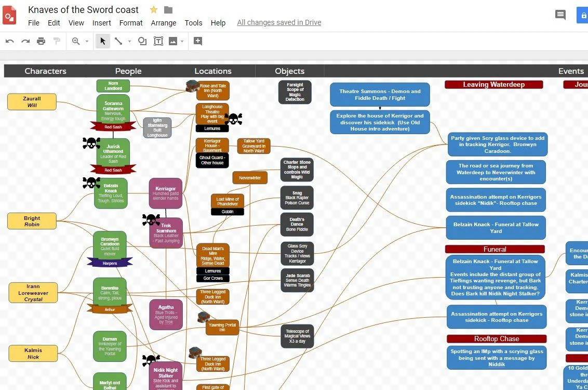Select the house icon by lower Three Legged Duck
Viewport: 588px width, 390px height.
pos(195,353)
